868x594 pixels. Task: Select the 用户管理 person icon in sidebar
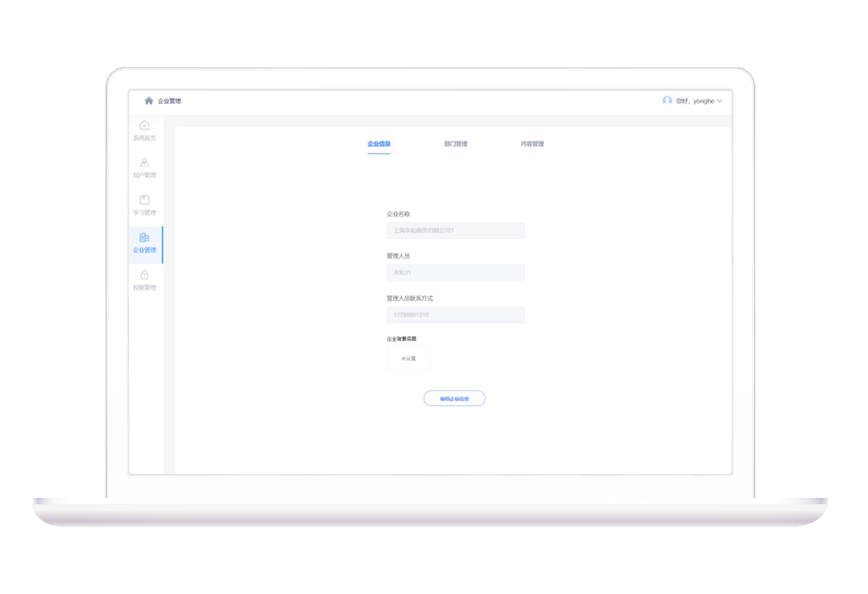coord(145,162)
